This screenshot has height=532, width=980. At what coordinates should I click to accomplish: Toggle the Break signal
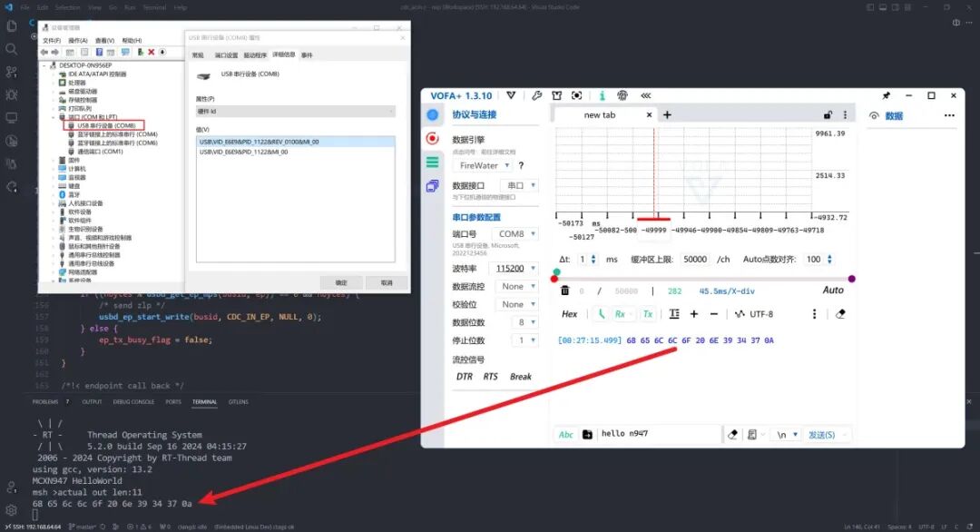[x=521, y=377]
